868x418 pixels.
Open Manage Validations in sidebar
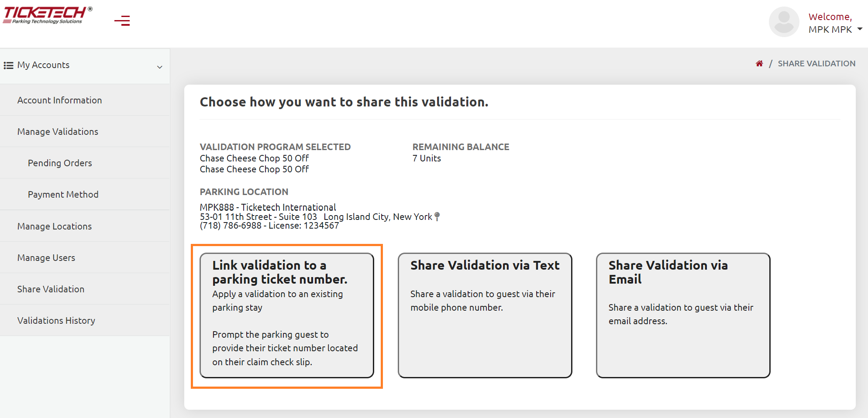[85, 131]
